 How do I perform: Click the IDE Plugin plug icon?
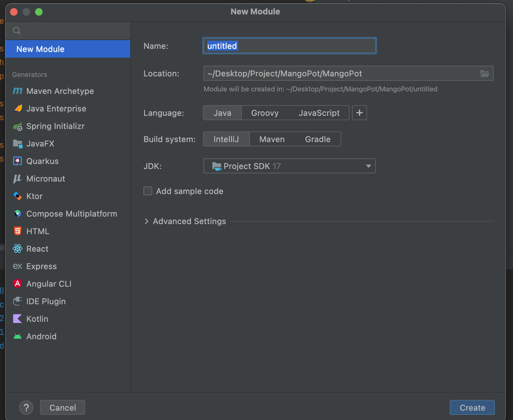point(18,301)
